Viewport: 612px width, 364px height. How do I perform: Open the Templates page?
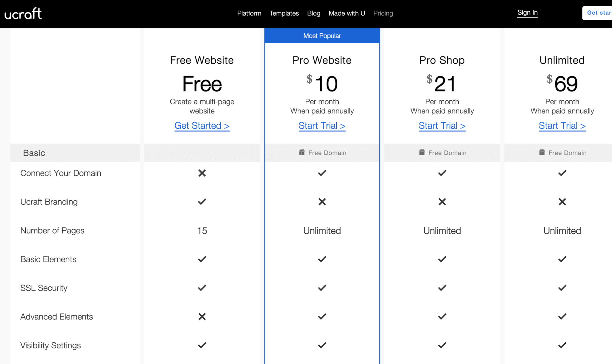point(284,13)
